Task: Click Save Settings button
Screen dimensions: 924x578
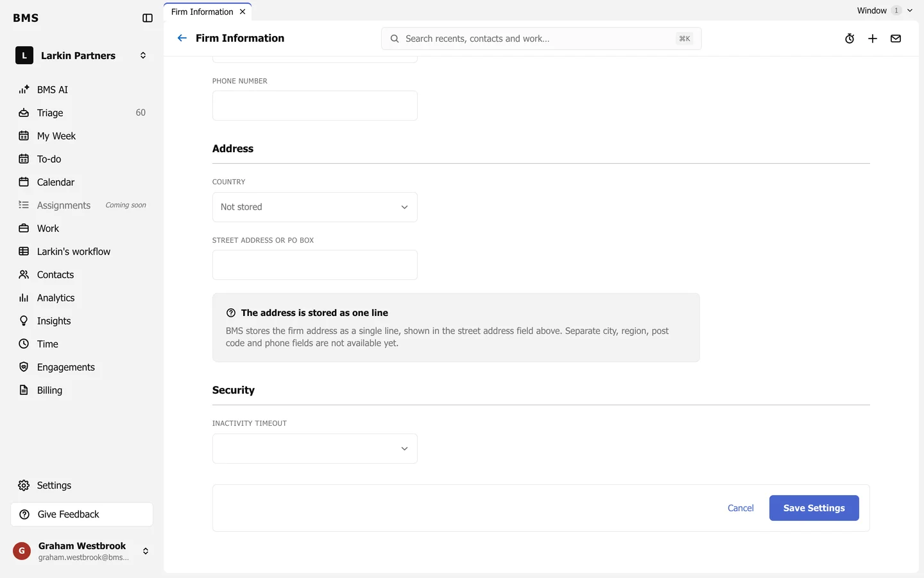Action: click(814, 508)
